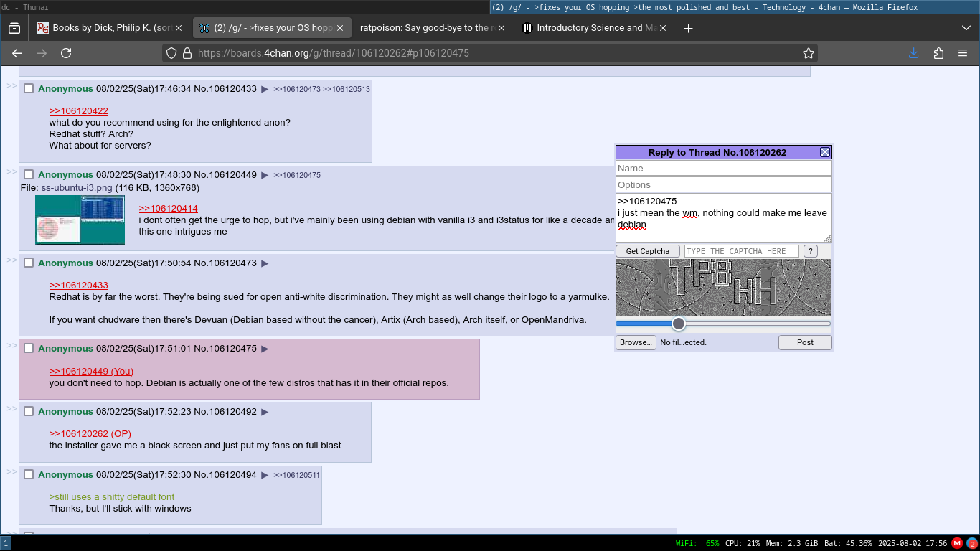Bookmark this page with star icon
Viewport: 980px width, 551px height.
pos(809,53)
